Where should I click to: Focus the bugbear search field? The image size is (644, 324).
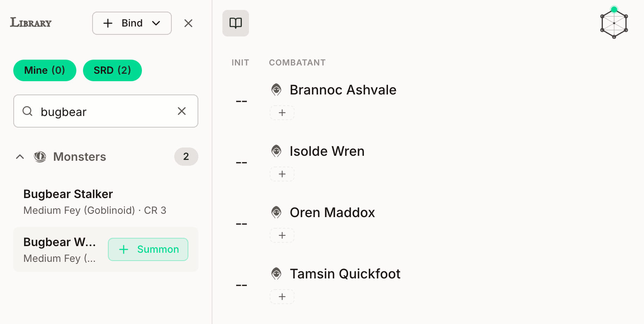click(106, 111)
